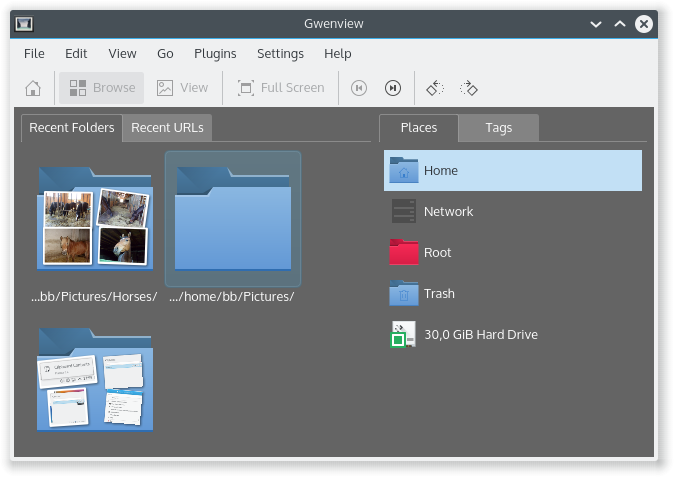Click the Start Page home icon
Image resolution: width=674 pixels, height=477 pixels.
pyautogui.click(x=33, y=88)
